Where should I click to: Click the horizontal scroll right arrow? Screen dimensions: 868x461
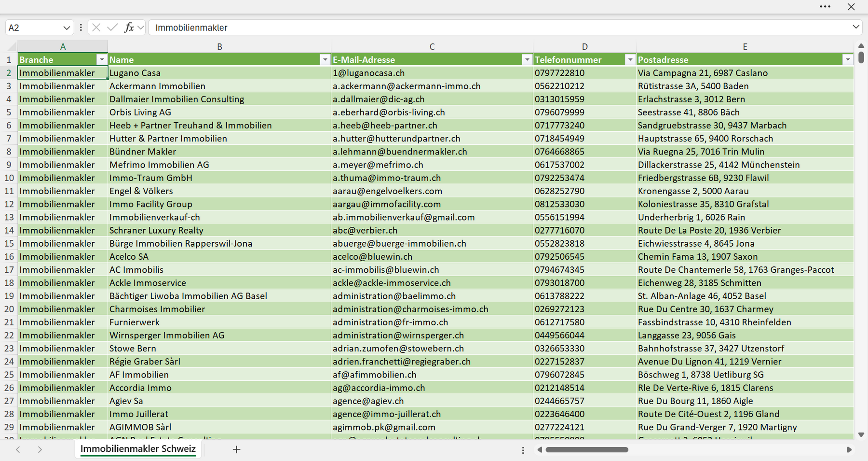tap(849, 449)
